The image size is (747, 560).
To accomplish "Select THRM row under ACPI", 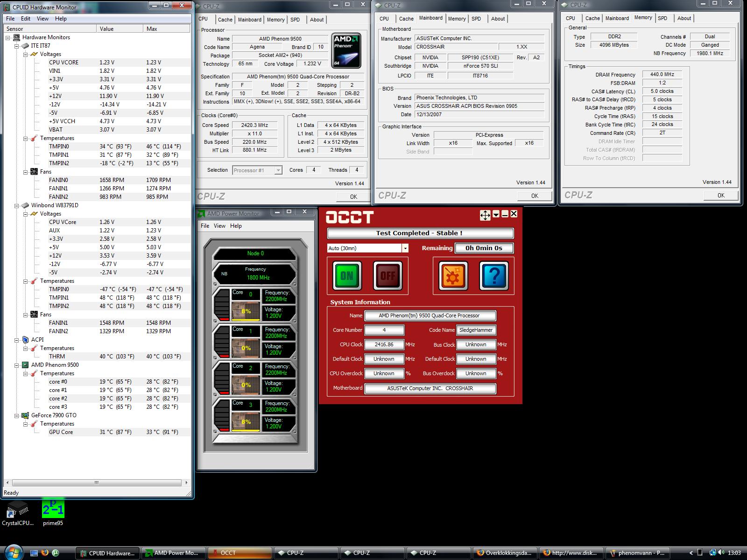I will click(119, 357).
